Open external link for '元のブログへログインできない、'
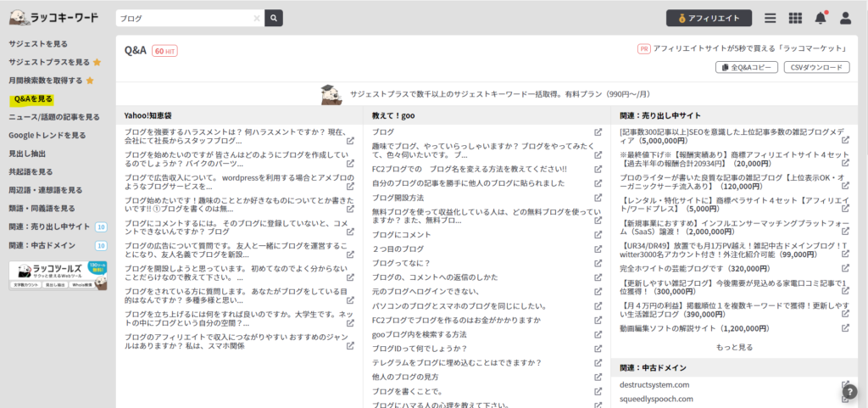 (x=598, y=291)
